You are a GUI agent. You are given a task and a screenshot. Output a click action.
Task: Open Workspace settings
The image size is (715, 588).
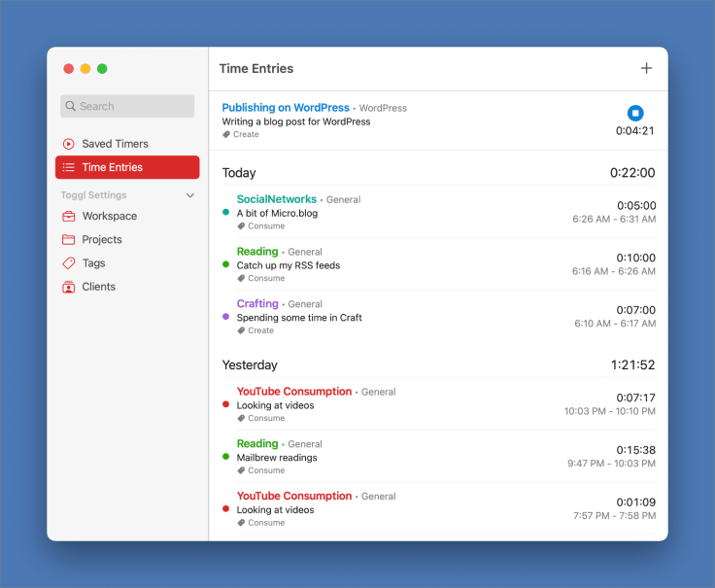click(127, 216)
